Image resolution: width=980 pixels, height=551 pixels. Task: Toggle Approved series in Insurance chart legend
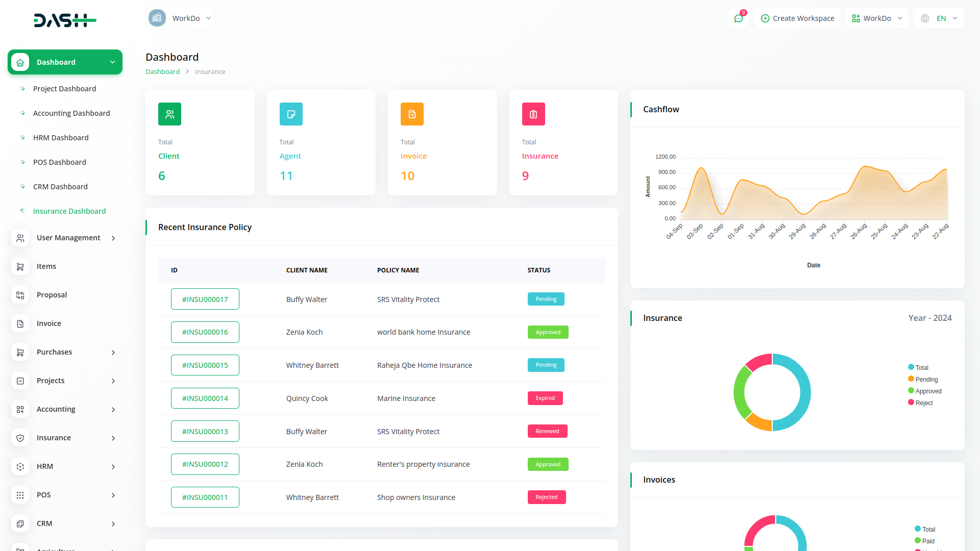point(928,391)
